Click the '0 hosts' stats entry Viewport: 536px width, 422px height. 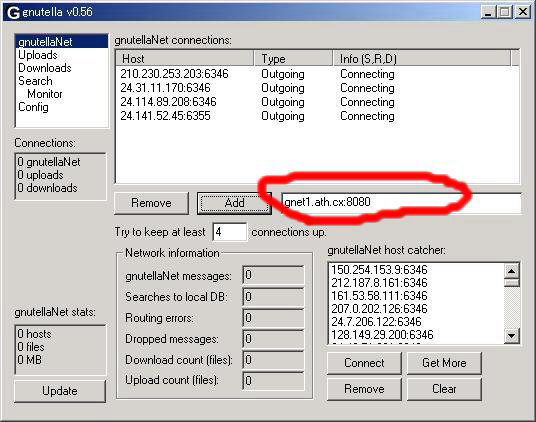pos(34,334)
